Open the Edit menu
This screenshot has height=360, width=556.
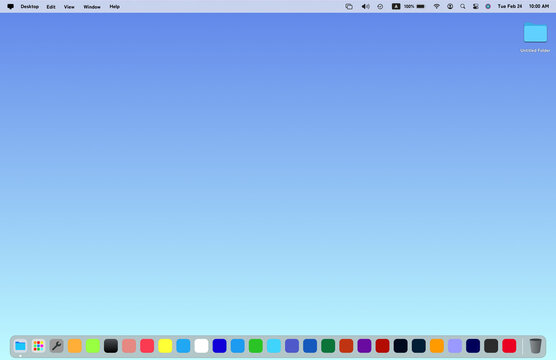coord(51,6)
